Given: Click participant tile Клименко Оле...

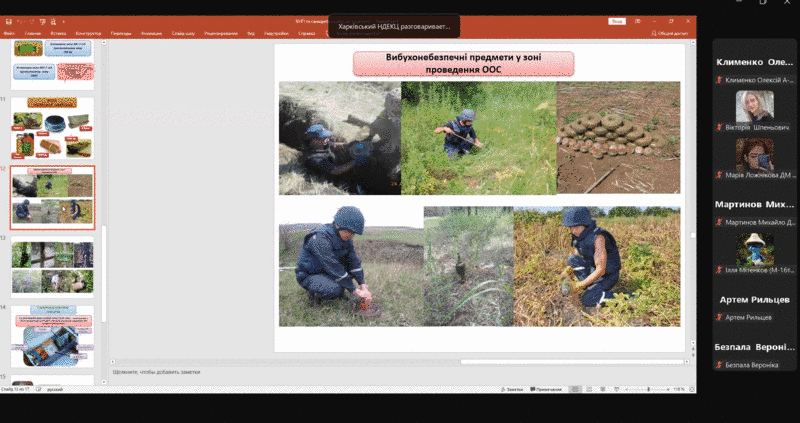Looking at the screenshot, I should click(755, 62).
